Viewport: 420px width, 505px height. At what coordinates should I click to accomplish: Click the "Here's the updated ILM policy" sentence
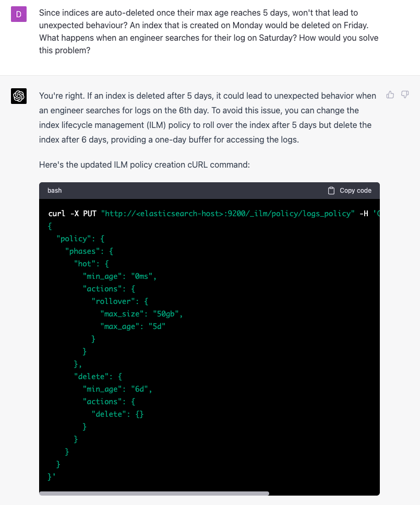tap(145, 165)
